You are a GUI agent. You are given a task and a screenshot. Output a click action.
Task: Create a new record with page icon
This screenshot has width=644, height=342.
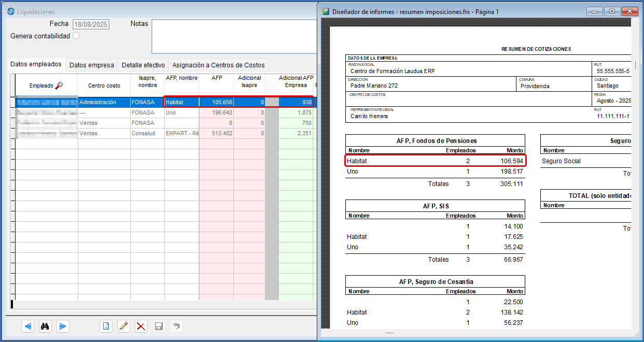click(106, 326)
